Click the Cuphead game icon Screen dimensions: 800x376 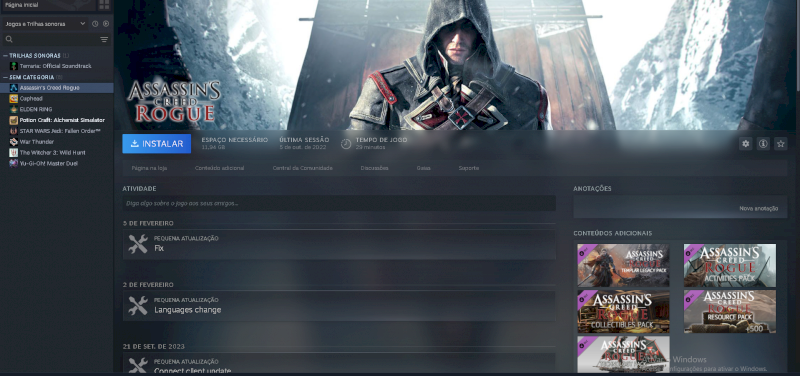point(14,98)
